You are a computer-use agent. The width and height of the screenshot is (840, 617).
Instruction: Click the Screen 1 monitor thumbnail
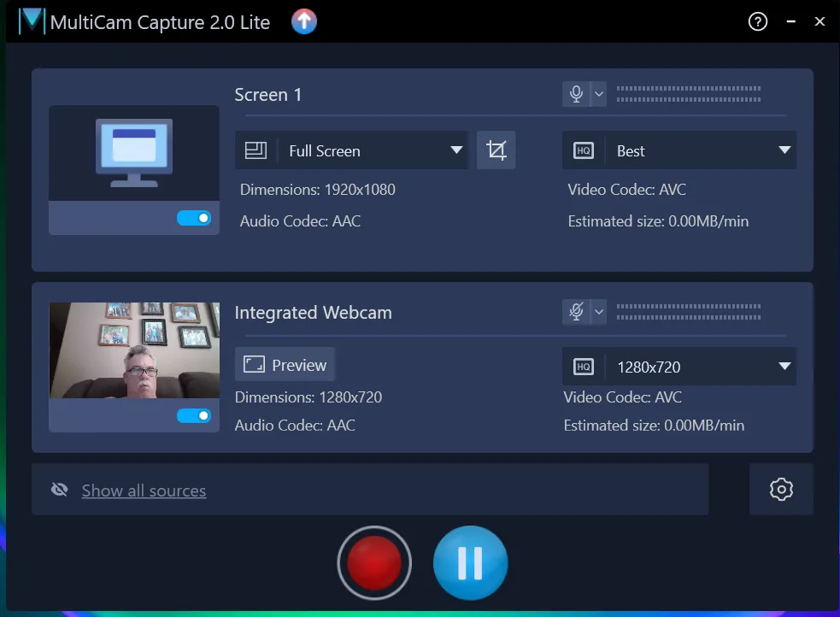tap(134, 153)
